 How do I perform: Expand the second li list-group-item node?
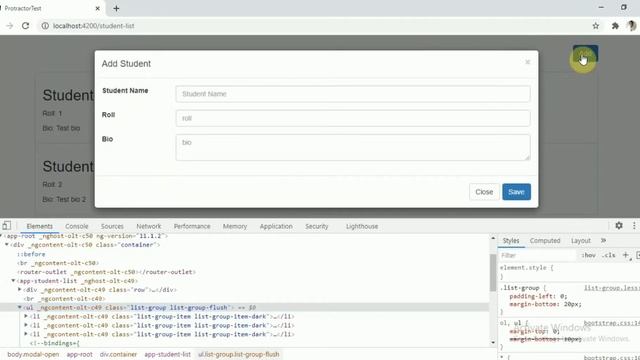coord(26,325)
